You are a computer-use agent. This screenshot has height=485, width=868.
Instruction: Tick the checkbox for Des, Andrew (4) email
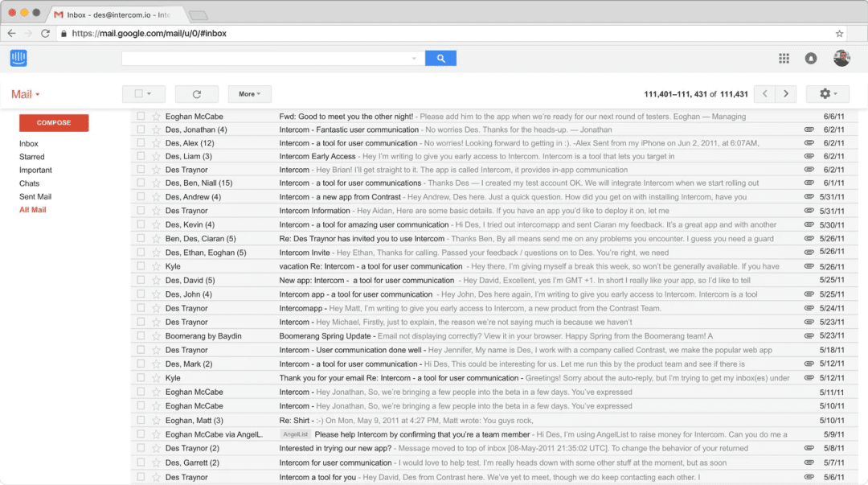pos(141,197)
